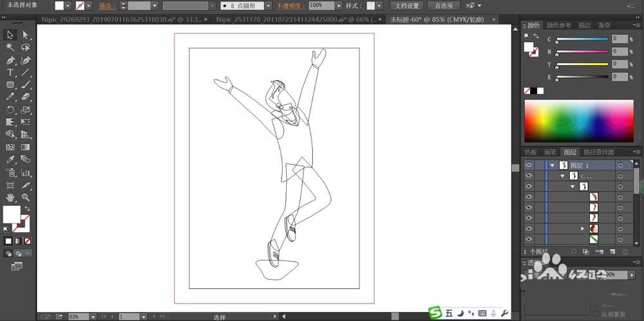Enable Draw Behind mode
Screen dimensions: 644x321
point(18,253)
